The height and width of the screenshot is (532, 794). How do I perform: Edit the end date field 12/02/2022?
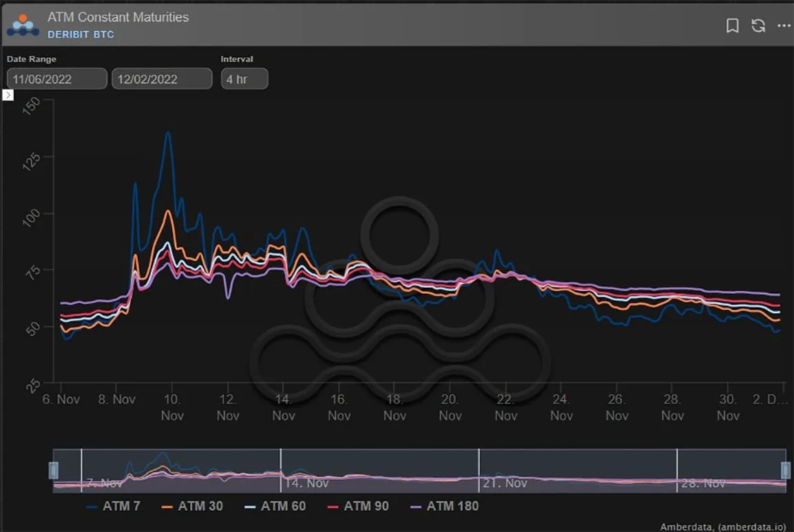point(162,79)
